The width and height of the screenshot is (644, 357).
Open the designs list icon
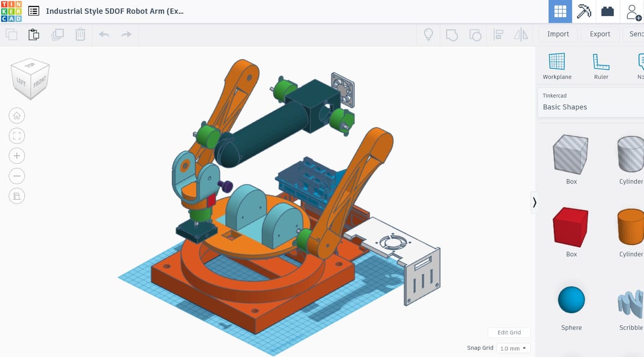click(34, 11)
